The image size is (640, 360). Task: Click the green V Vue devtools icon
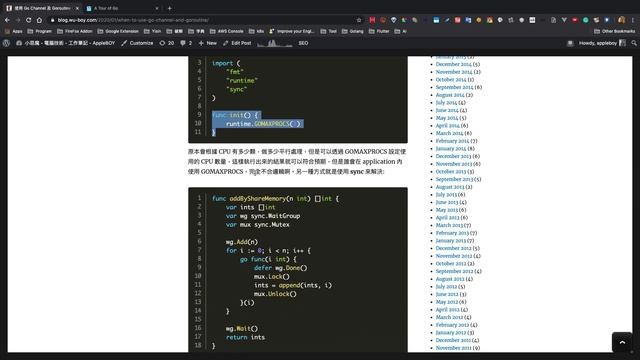[564, 20]
